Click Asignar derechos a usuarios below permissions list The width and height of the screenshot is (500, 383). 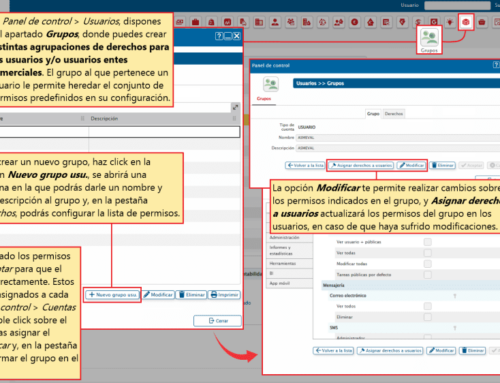click(x=390, y=351)
